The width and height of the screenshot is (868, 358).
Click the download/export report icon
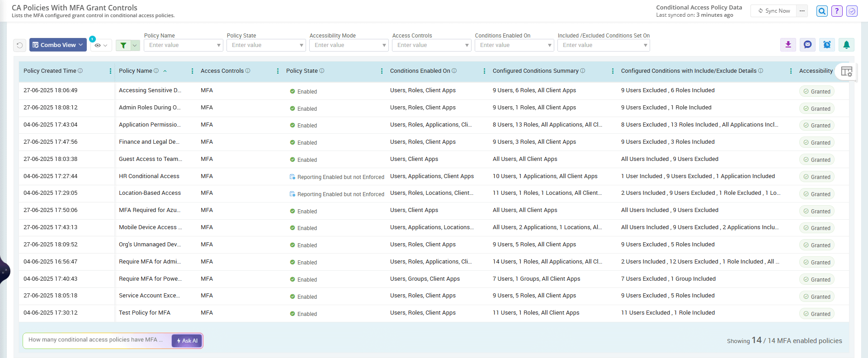pyautogui.click(x=788, y=44)
